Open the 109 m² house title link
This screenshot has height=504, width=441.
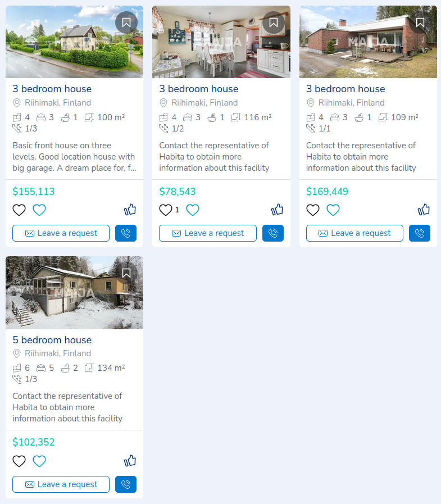(345, 89)
